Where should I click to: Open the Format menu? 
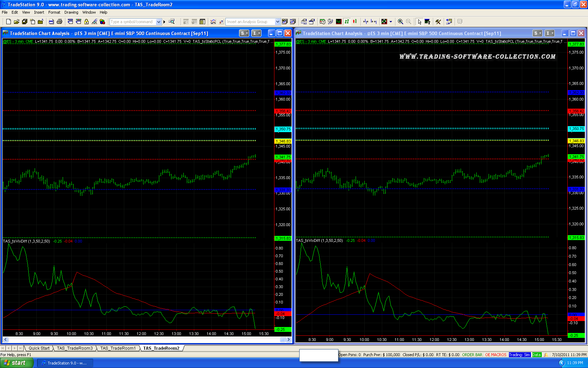click(54, 12)
